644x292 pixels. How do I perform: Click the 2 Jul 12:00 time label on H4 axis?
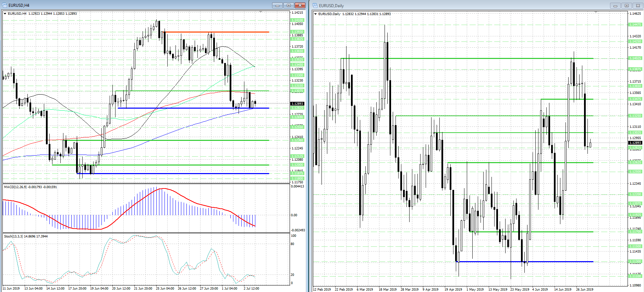coord(251,289)
